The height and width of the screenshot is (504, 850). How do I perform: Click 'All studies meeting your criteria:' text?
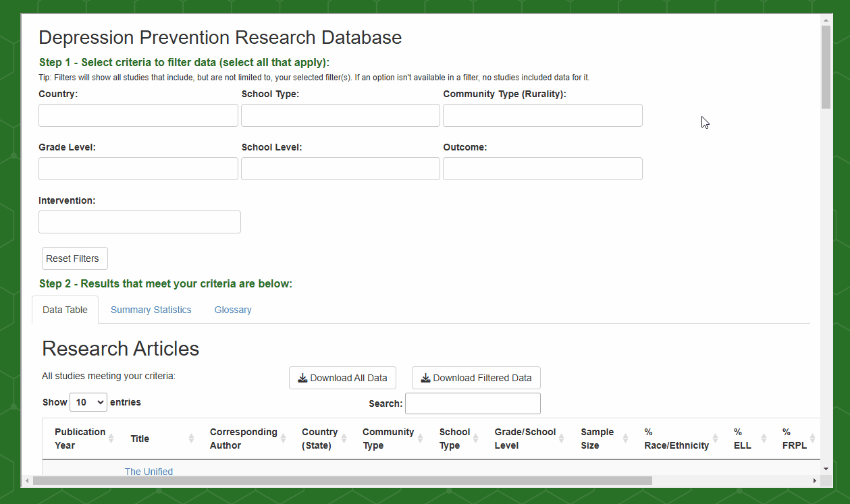point(109,376)
